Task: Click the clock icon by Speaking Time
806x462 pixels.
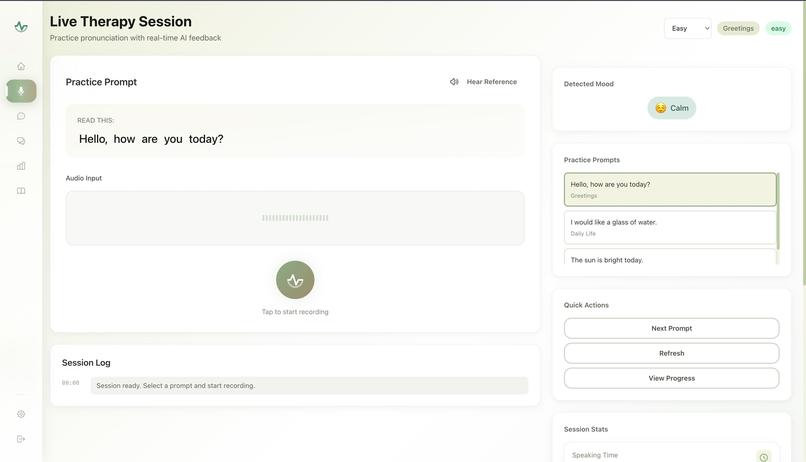Action: (x=764, y=457)
